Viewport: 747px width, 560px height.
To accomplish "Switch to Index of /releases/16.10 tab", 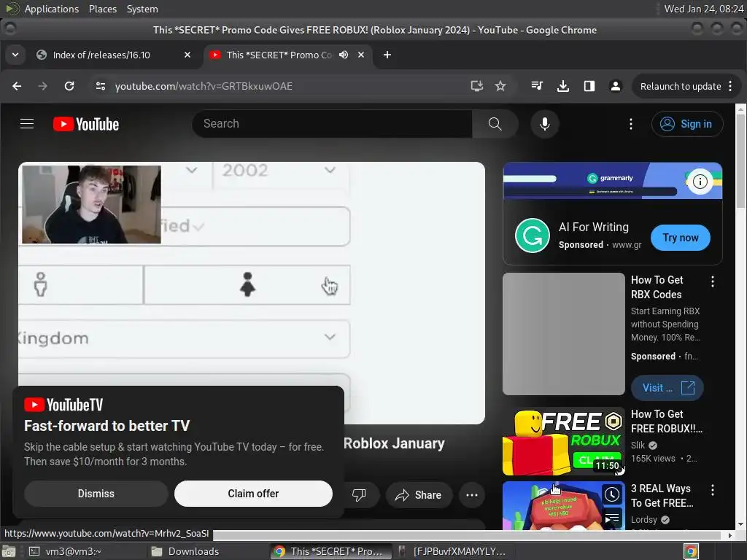I will click(x=115, y=55).
